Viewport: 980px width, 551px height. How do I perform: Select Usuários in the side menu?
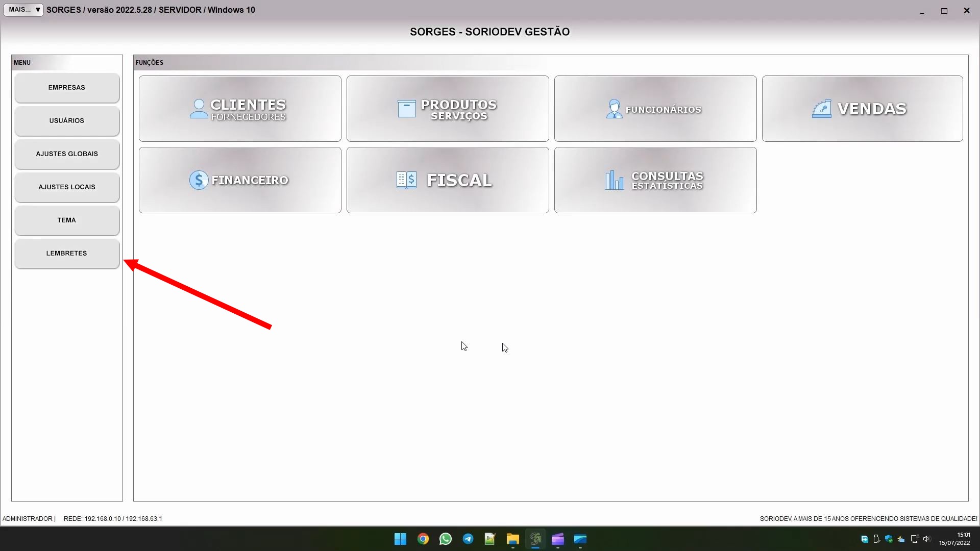[x=67, y=121]
